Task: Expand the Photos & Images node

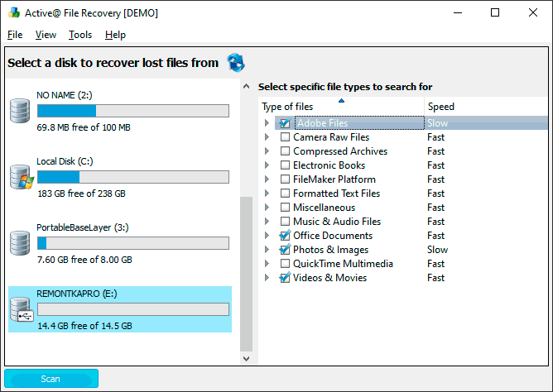Action: tap(267, 250)
